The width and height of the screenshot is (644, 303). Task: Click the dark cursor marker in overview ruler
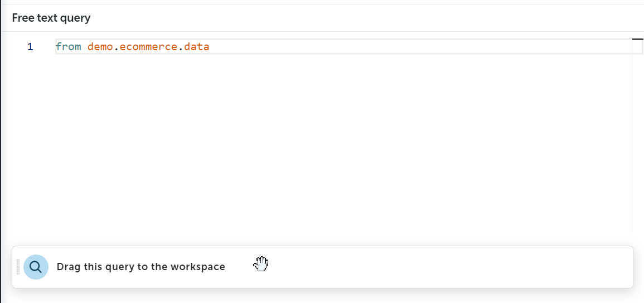[x=637, y=39]
